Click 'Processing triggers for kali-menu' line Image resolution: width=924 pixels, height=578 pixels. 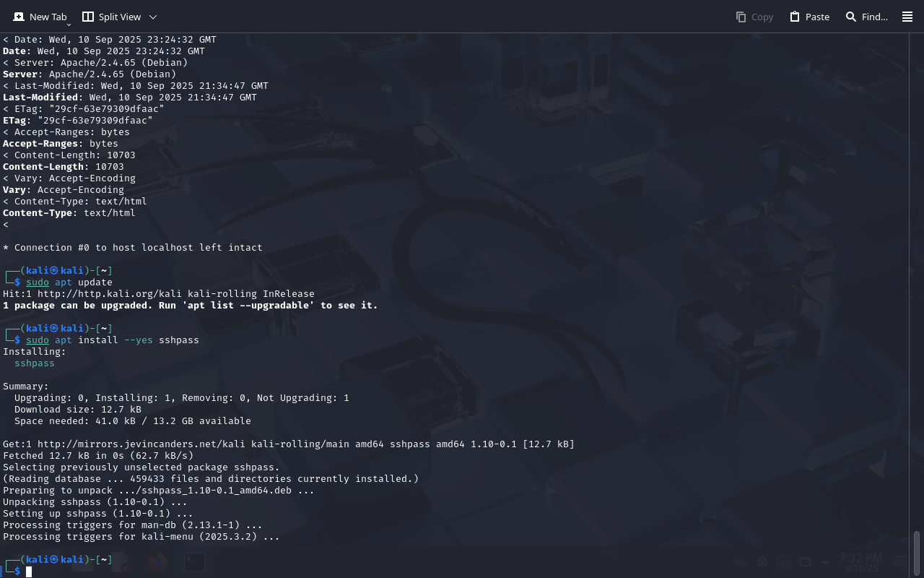point(141,537)
